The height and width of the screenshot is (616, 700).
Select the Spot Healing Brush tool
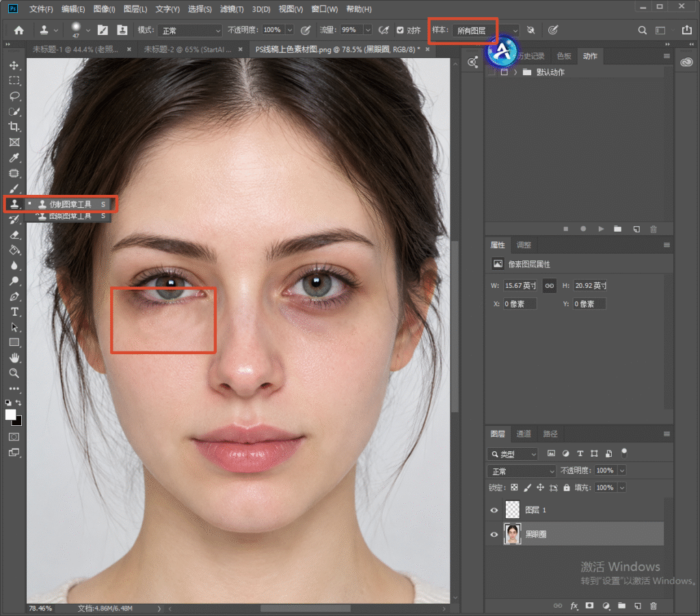(x=14, y=173)
